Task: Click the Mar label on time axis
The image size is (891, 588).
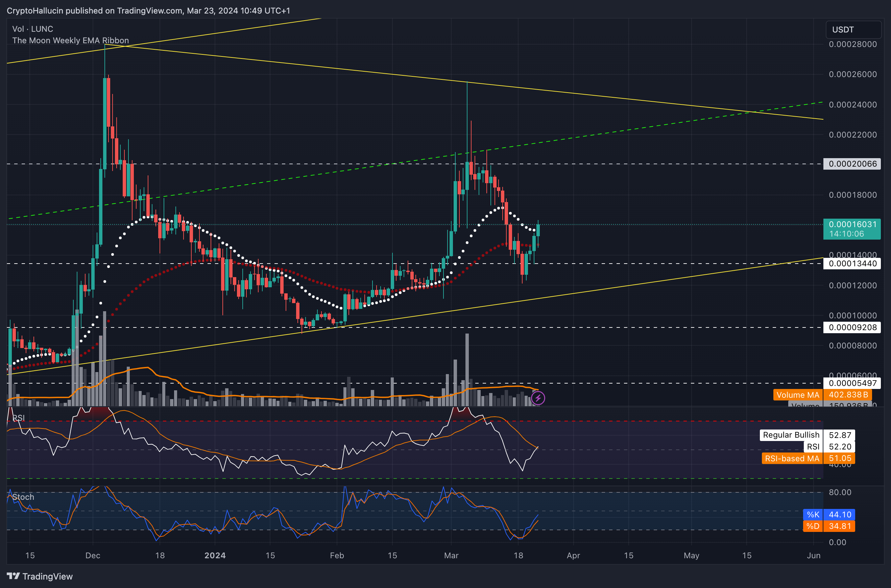Action: (451, 555)
